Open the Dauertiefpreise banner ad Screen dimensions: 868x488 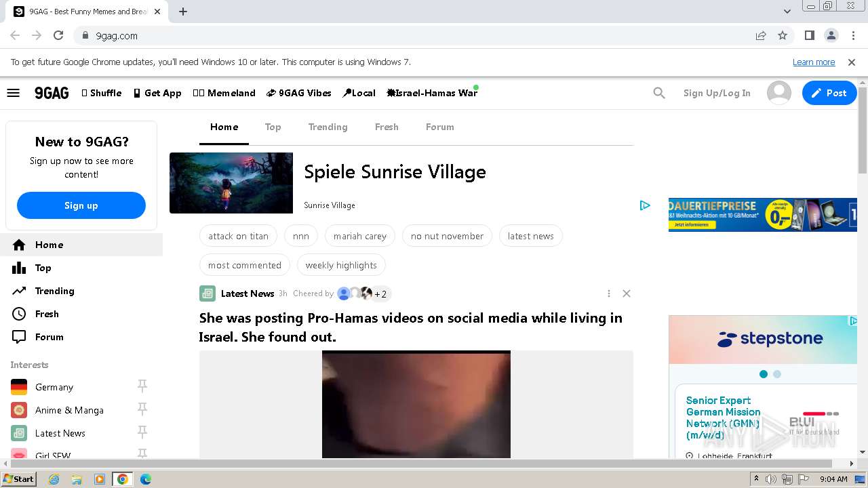click(x=763, y=215)
